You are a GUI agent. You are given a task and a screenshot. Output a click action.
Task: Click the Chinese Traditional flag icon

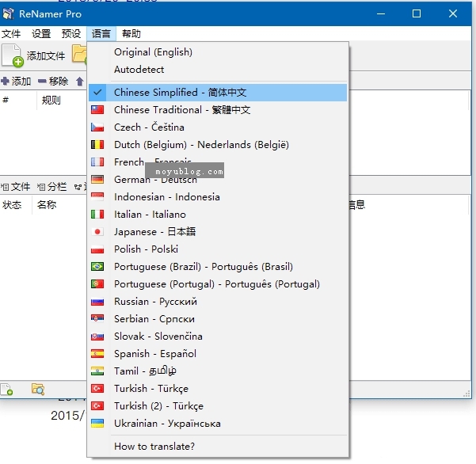pyautogui.click(x=97, y=110)
